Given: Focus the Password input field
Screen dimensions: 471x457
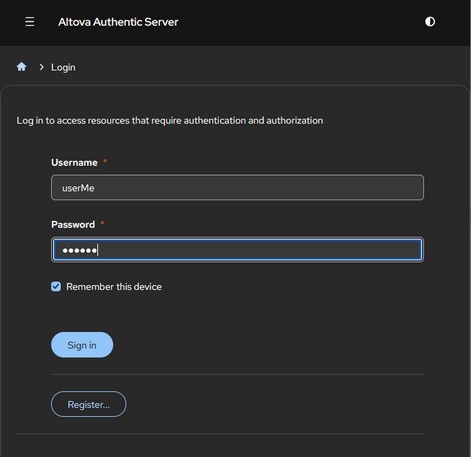Looking at the screenshot, I should click(x=237, y=250).
